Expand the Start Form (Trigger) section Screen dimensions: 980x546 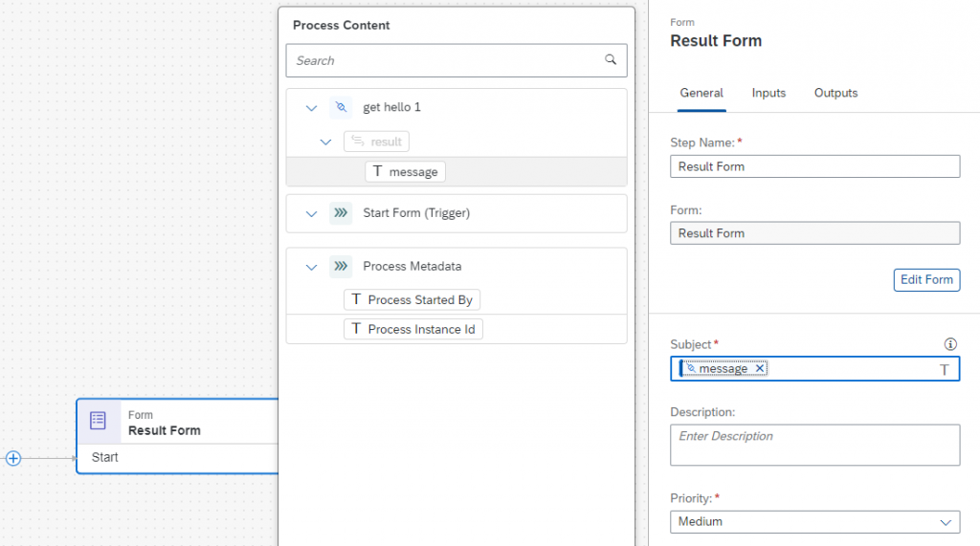tap(311, 213)
